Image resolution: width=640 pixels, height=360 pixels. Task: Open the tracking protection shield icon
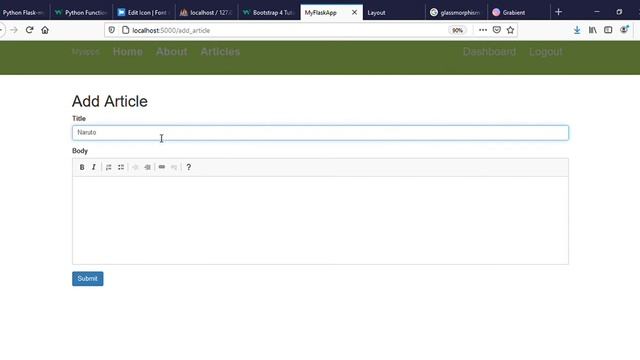pyautogui.click(x=111, y=30)
